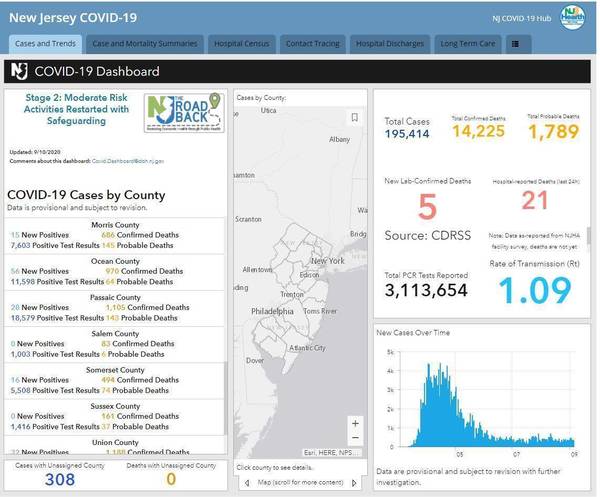Click the NJ logo in dashboard header
This screenshot has height=497, width=600.
19,72
